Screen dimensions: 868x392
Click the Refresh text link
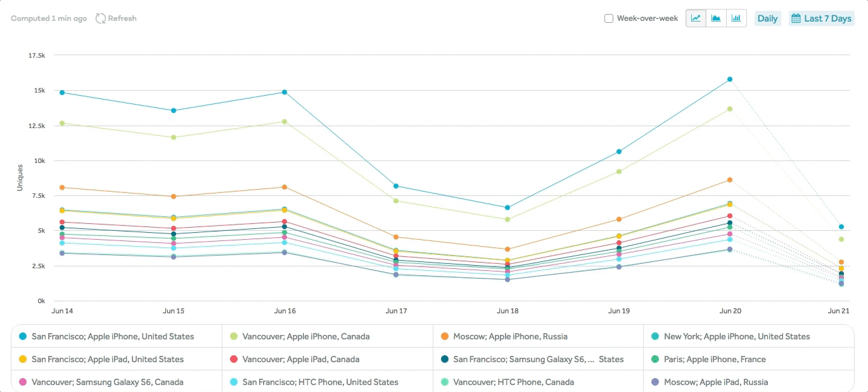click(122, 18)
